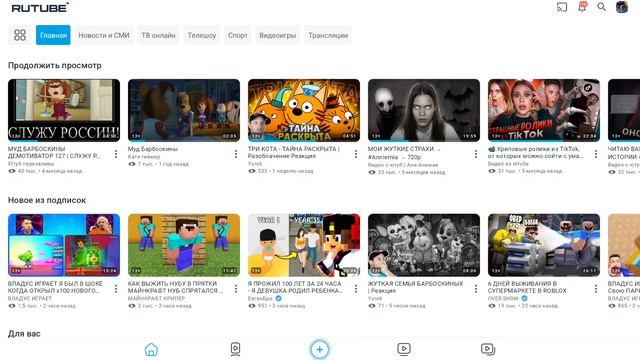This screenshot has width=640, height=360.
Task: Open the bottom bar play icon
Action: pyautogui.click(x=404, y=349)
